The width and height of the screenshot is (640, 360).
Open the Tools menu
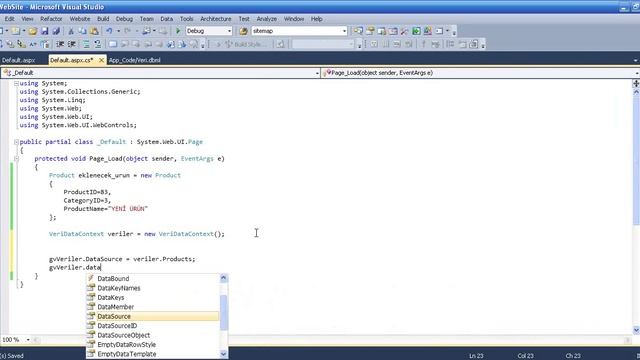[x=187, y=19]
